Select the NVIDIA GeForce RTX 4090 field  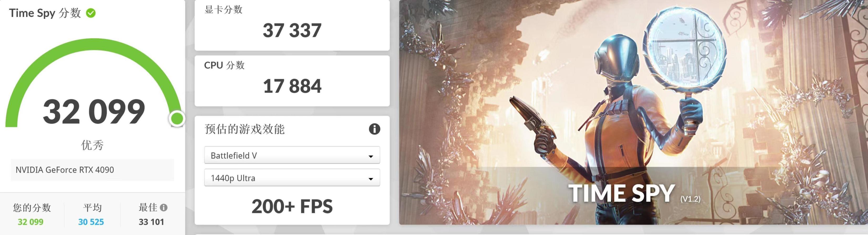tap(92, 170)
